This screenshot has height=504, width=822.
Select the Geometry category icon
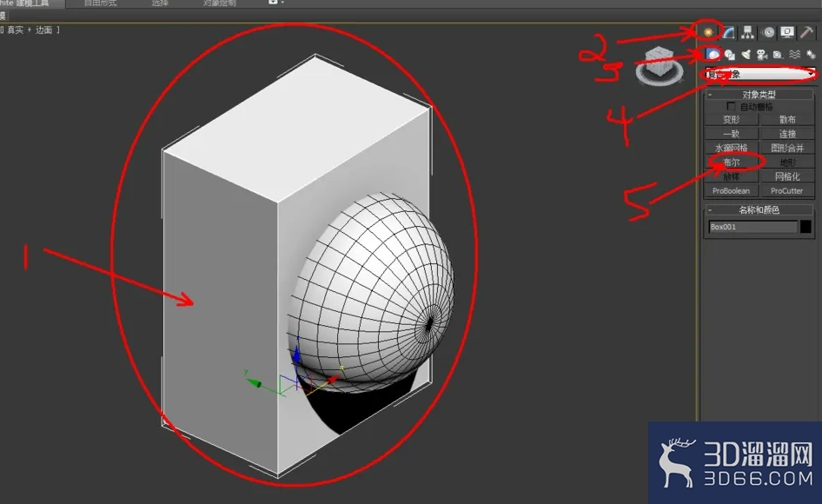point(713,54)
